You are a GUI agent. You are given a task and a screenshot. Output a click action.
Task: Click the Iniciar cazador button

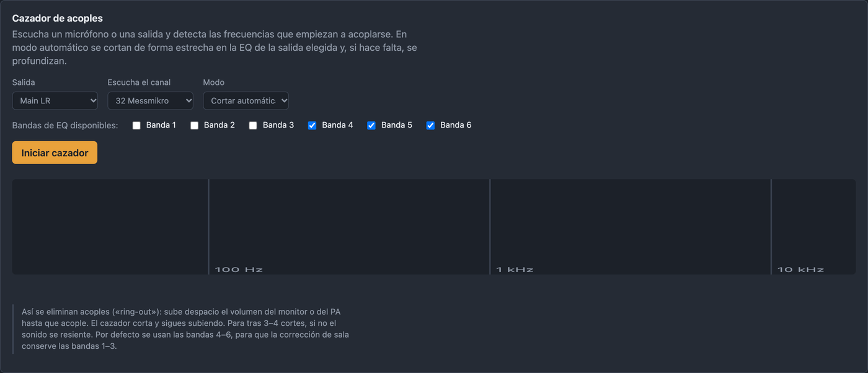tap(55, 152)
